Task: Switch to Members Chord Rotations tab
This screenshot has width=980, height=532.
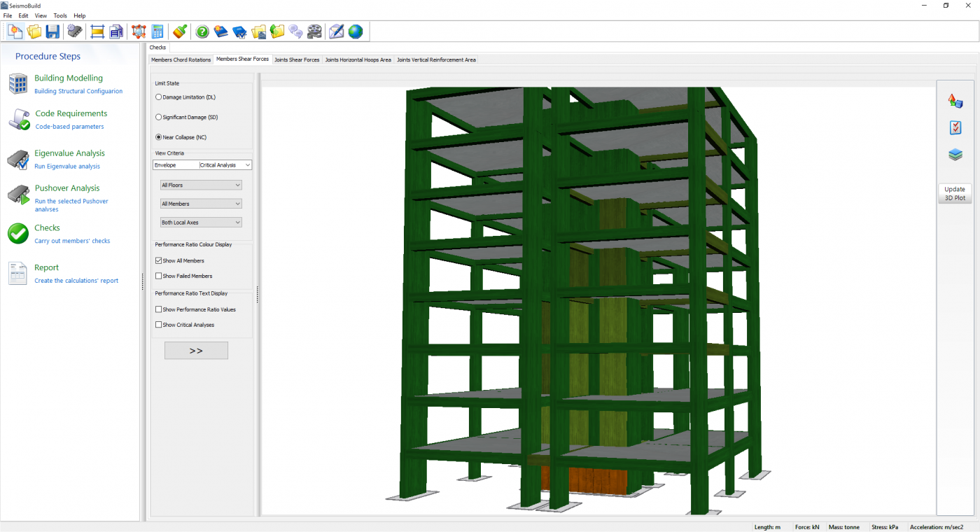Action: (181, 59)
